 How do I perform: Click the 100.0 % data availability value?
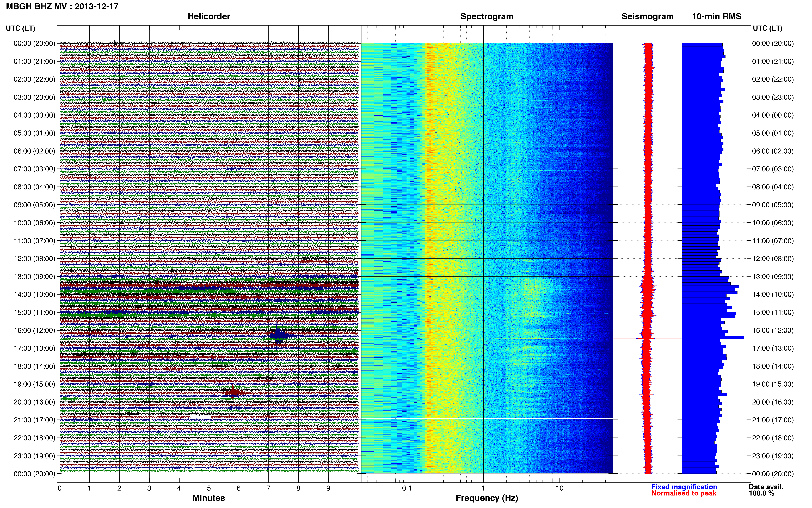tap(761, 493)
